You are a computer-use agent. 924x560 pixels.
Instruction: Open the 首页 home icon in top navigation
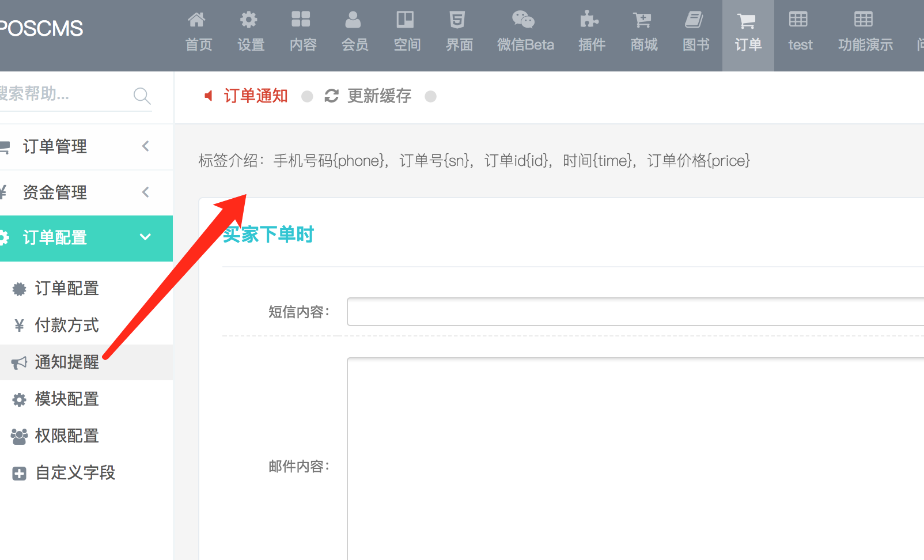click(x=196, y=20)
